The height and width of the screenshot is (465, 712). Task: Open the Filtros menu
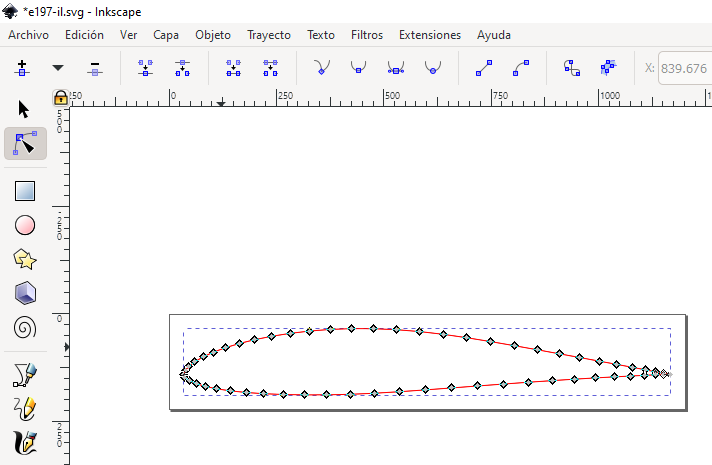pos(366,34)
